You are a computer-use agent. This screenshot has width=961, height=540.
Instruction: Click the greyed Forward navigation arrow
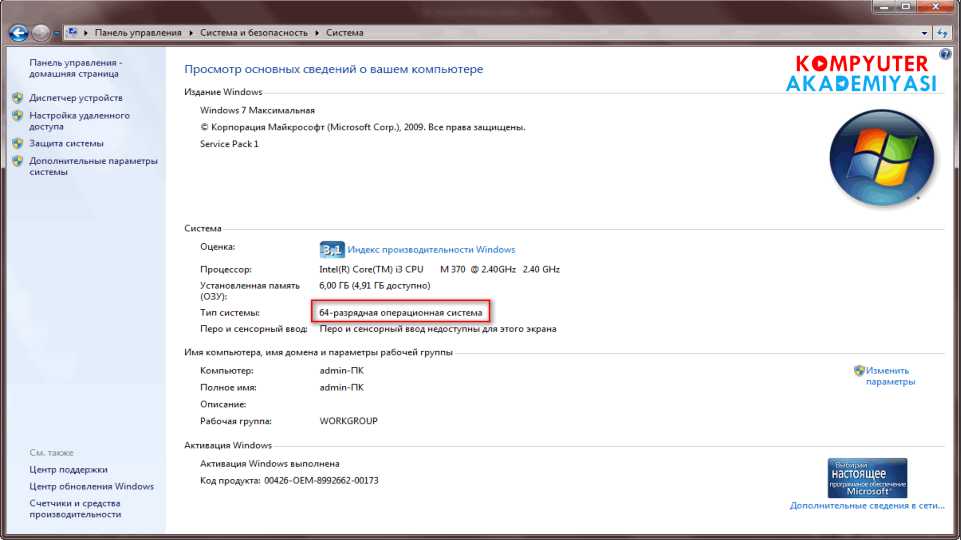tap(40, 32)
